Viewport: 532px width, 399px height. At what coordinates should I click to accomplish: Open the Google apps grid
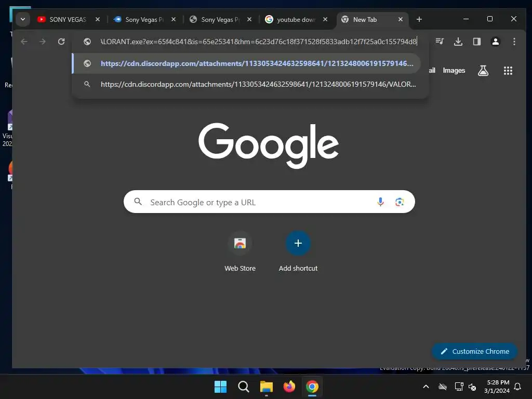(x=508, y=71)
